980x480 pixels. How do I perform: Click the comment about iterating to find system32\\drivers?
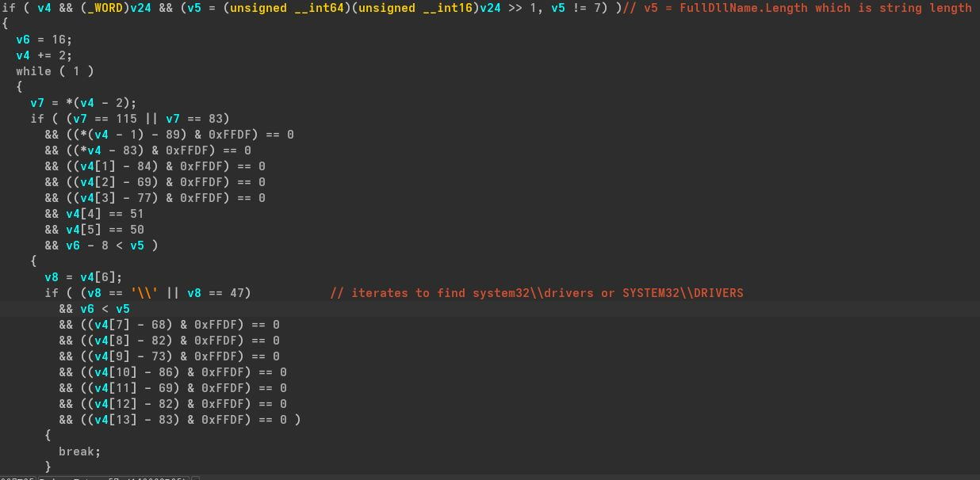[537, 293]
